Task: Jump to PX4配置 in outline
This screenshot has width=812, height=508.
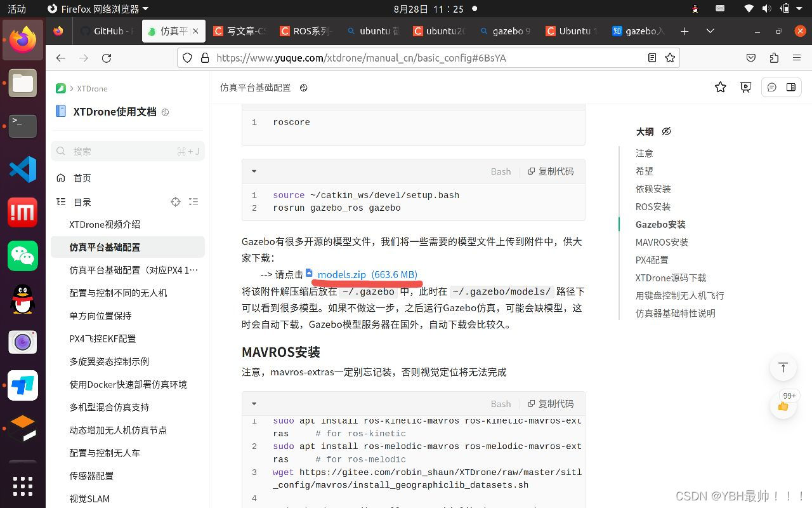Action: [652, 260]
